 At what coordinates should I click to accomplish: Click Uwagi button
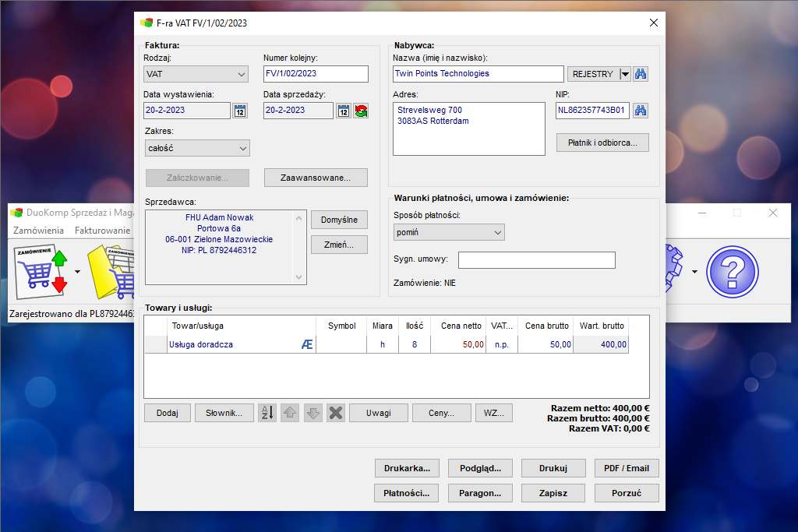378,413
